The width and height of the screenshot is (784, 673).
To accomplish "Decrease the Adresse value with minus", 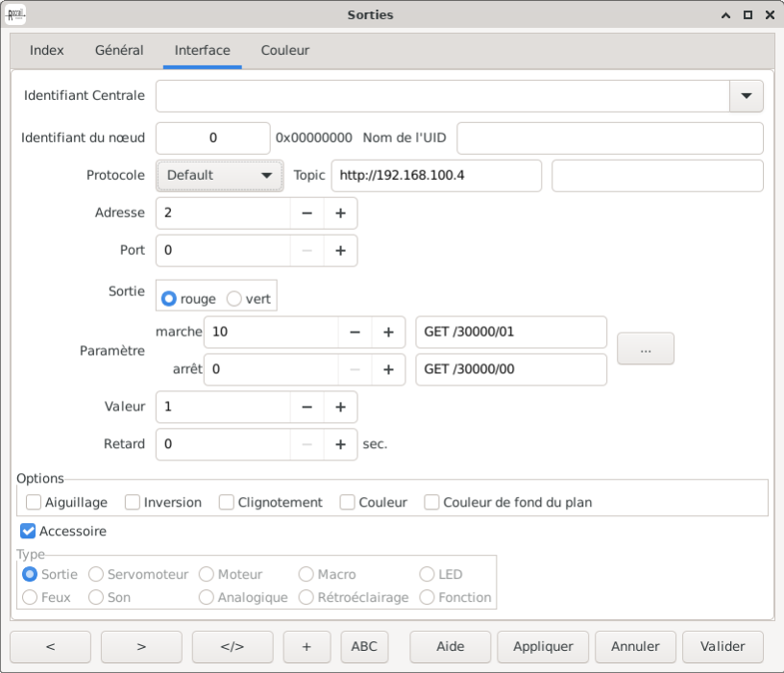I will pyautogui.click(x=306, y=213).
